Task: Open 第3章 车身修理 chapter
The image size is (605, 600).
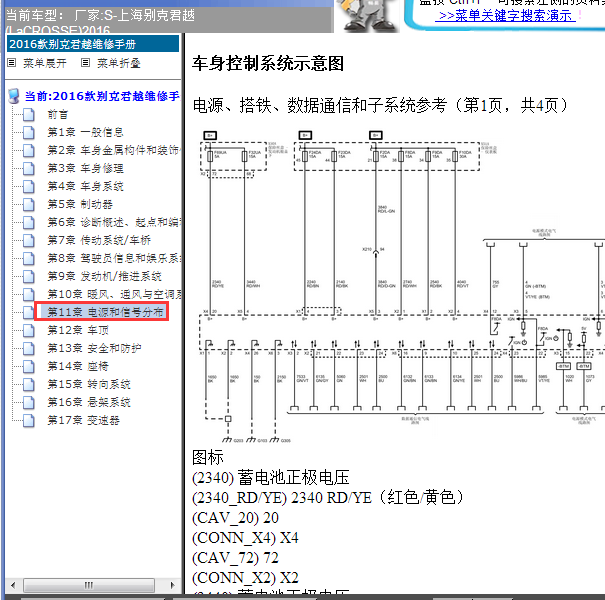Action: [x=85, y=168]
